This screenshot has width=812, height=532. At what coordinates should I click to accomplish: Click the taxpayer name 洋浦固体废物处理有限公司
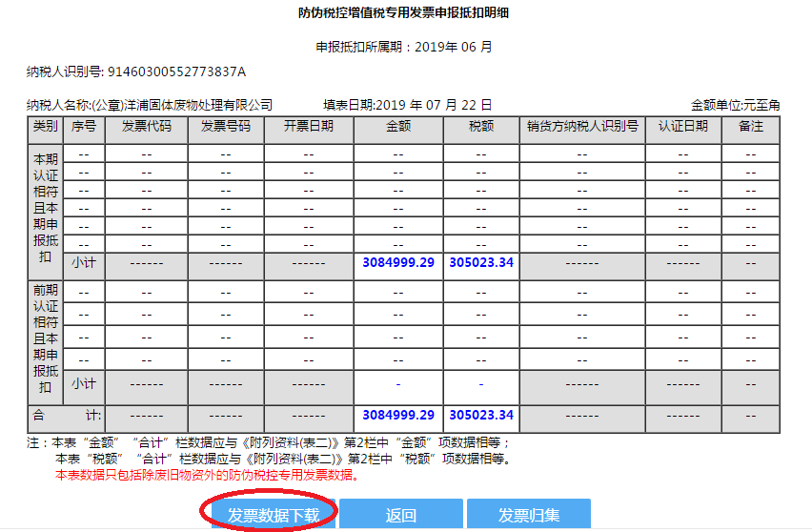click(198, 105)
